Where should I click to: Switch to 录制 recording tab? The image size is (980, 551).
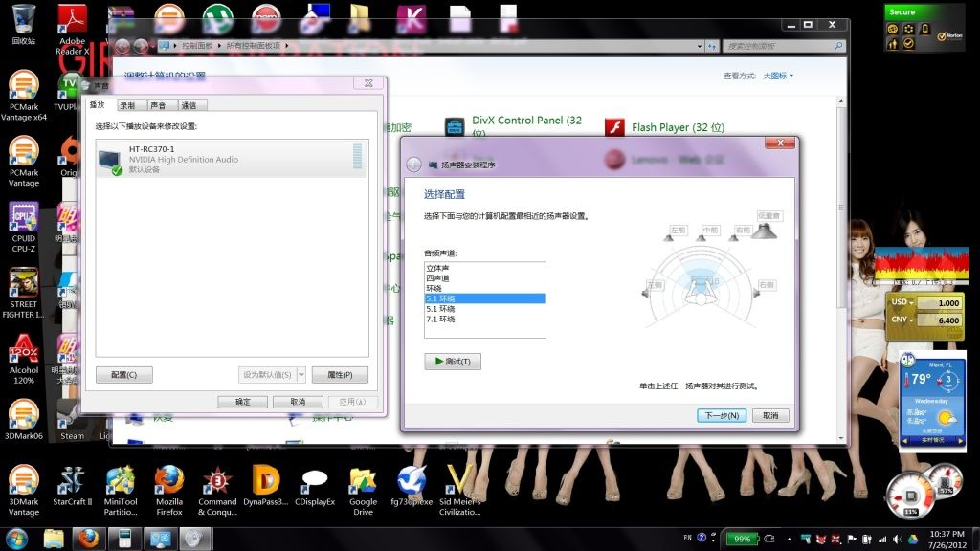pyautogui.click(x=127, y=105)
